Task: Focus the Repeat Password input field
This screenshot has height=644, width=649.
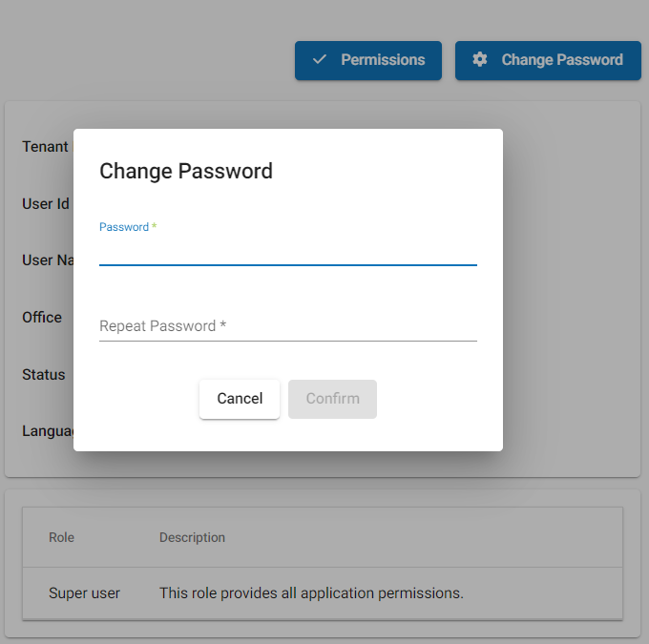Action: click(x=288, y=326)
